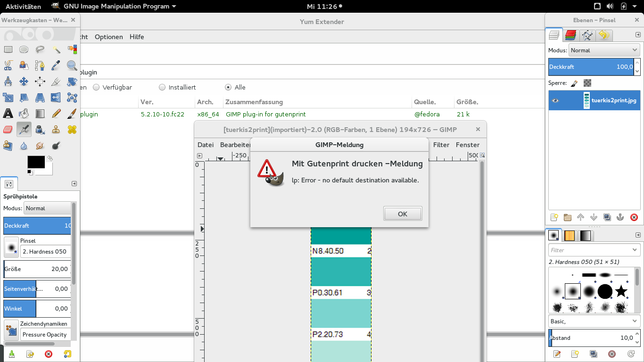Select the Clone stamp tool

click(x=56, y=129)
